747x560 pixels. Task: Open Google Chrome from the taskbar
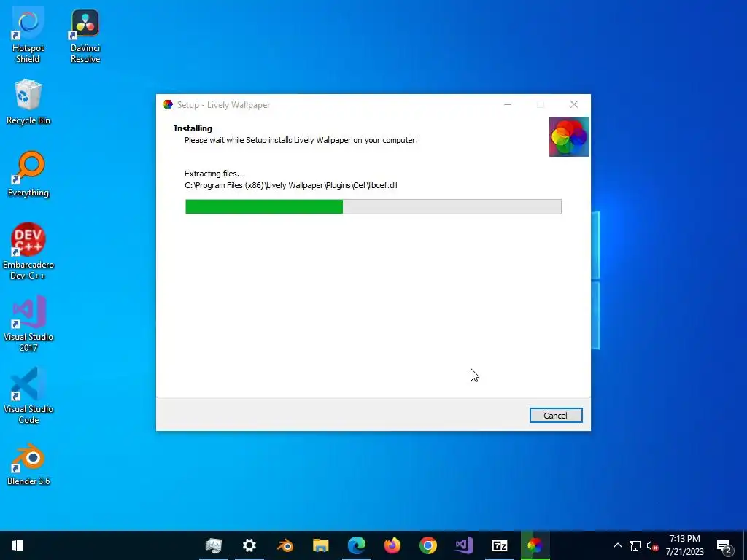(x=427, y=545)
